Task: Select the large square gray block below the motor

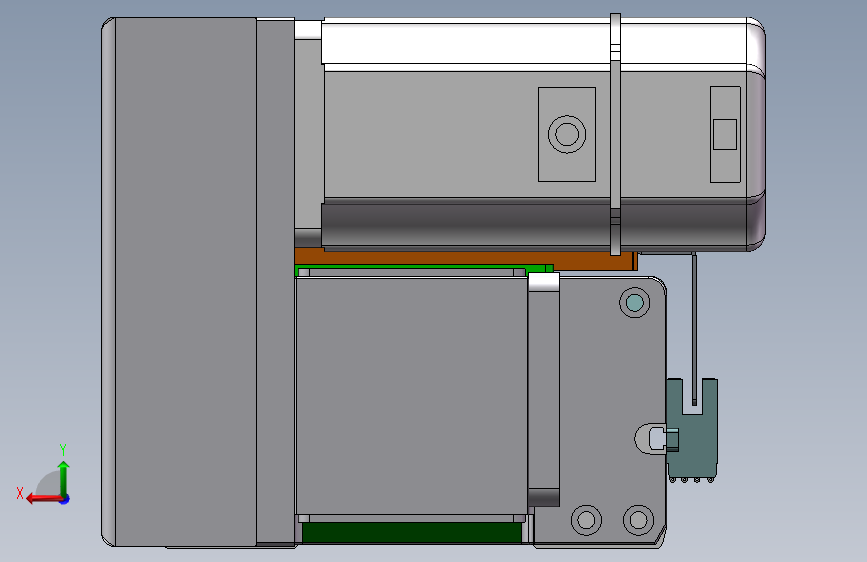Action: tap(411, 396)
